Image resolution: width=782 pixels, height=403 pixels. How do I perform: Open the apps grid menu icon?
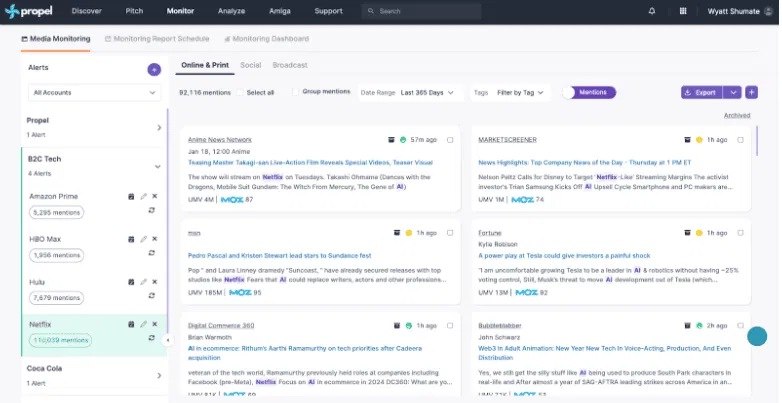[x=683, y=11]
